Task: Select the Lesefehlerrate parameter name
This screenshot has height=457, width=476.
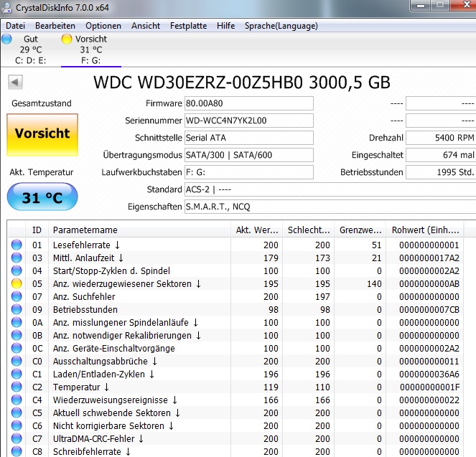Action: point(87,245)
